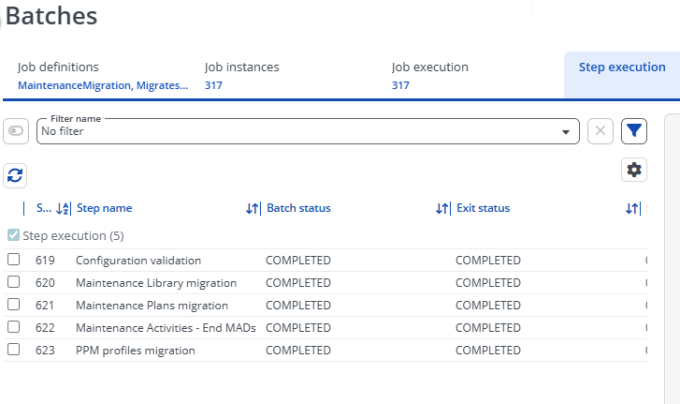Sort by S... ID column icon
The image size is (680, 404).
coord(63,209)
